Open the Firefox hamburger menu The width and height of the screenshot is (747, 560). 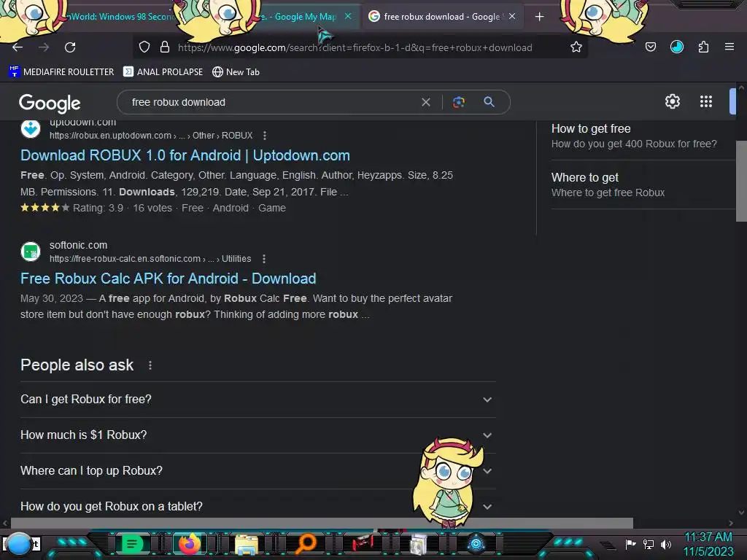(729, 47)
